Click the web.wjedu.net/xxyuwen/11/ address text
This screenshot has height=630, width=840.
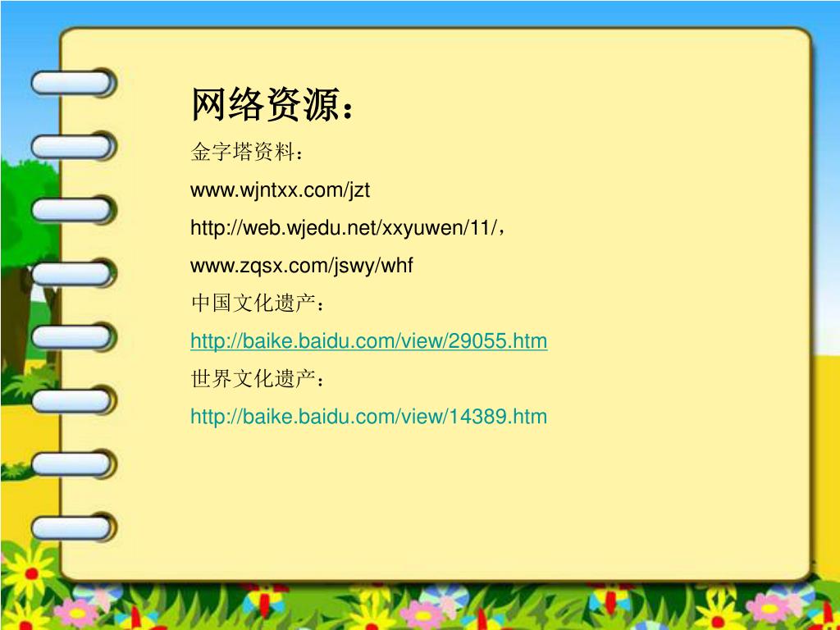click(x=345, y=229)
